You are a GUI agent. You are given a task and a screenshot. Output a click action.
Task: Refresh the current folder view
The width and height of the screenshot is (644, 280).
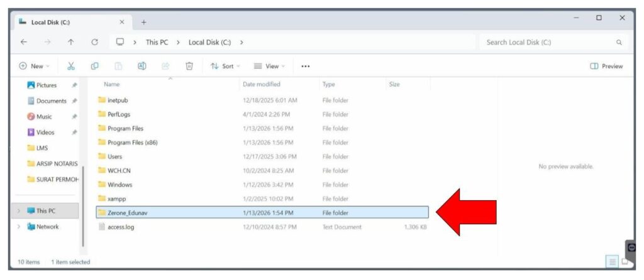[x=94, y=42]
